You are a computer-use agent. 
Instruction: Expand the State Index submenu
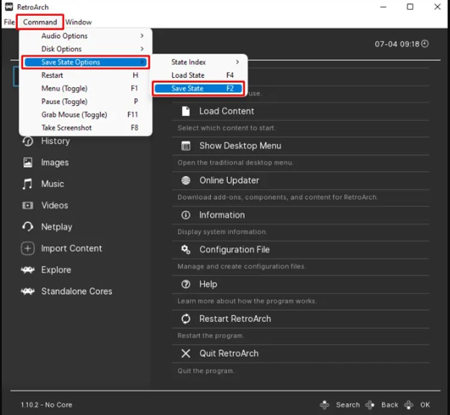pyautogui.click(x=200, y=62)
